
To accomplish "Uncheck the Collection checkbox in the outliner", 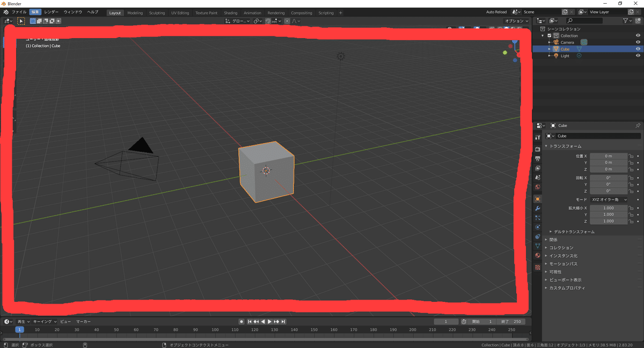I will pos(549,35).
